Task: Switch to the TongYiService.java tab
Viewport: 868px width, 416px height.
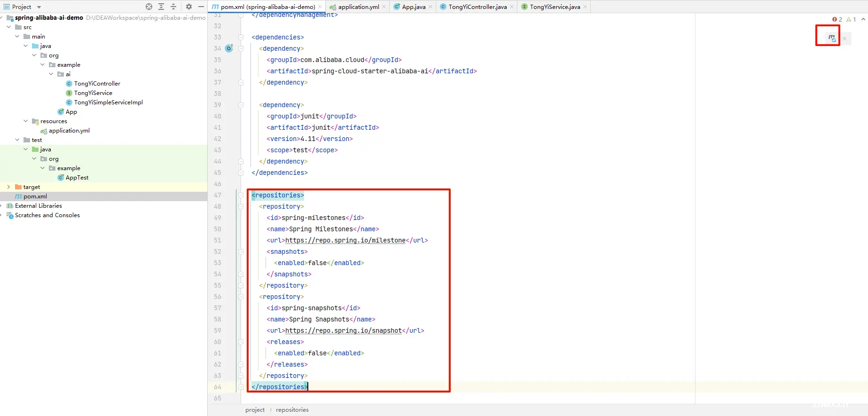Action: click(555, 7)
